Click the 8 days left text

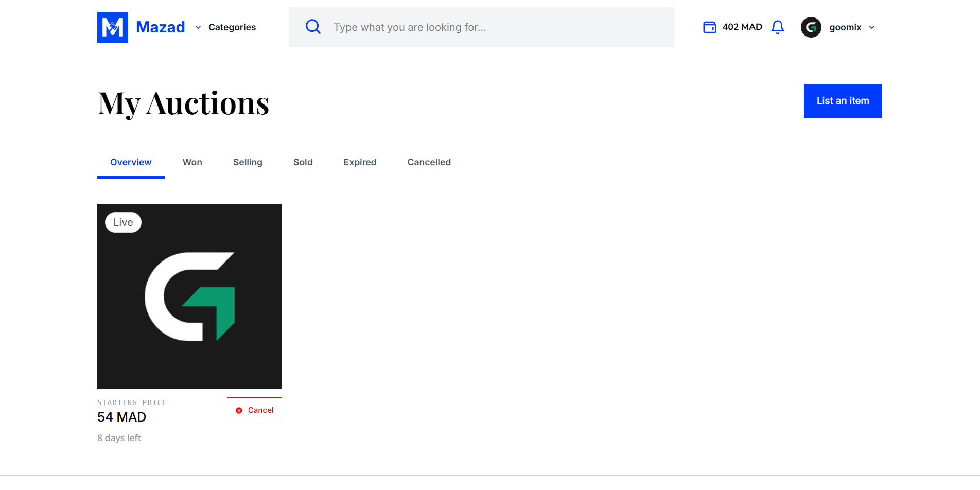(x=119, y=438)
